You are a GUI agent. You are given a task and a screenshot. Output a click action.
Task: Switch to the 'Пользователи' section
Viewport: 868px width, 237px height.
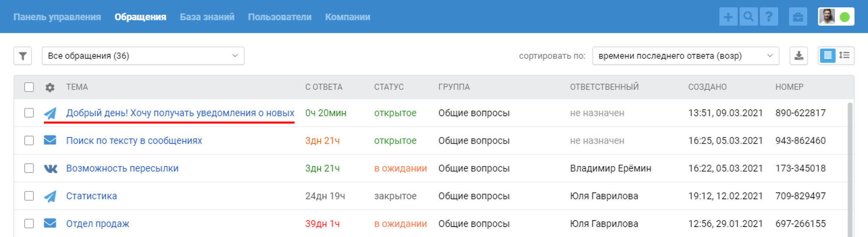279,17
